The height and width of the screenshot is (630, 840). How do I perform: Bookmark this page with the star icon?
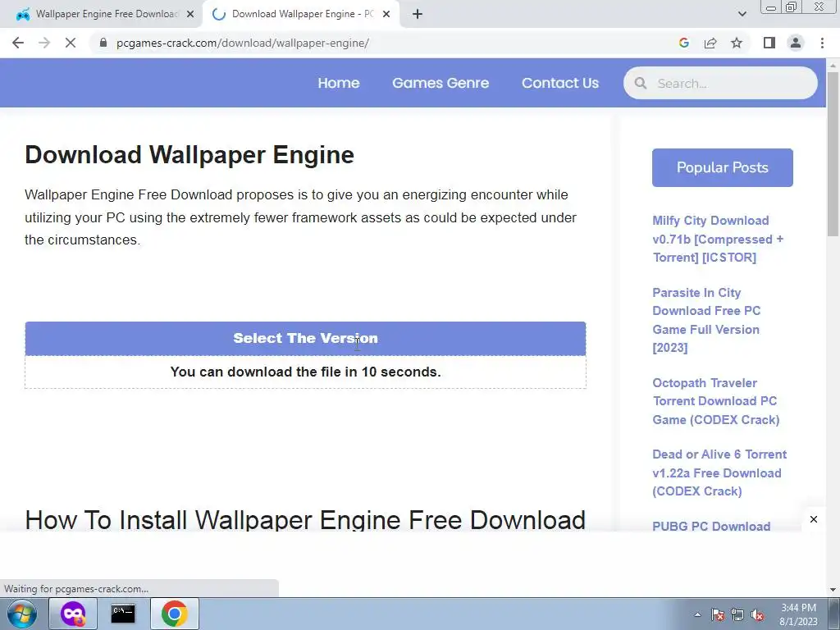coord(737,43)
